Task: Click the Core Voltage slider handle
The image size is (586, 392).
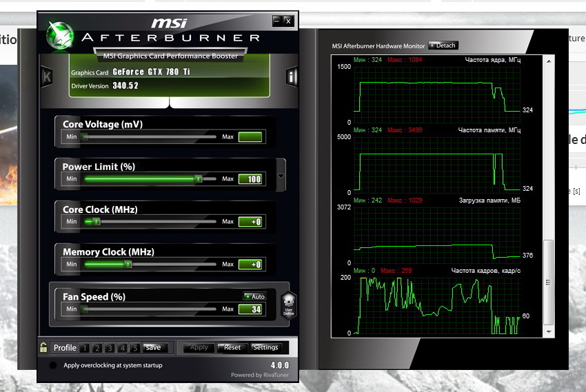Action: [x=85, y=137]
